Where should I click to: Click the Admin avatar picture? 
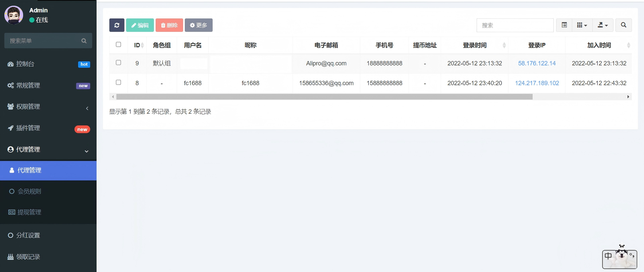pos(14,15)
